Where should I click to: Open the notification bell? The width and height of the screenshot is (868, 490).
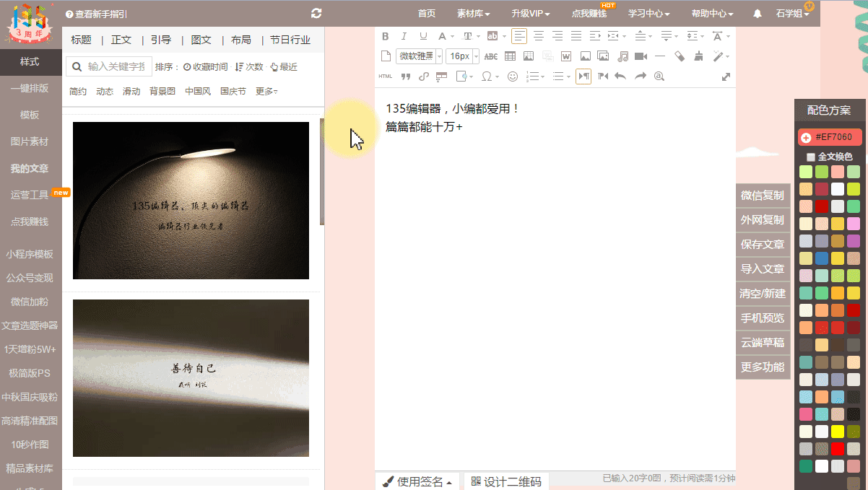[x=758, y=14]
